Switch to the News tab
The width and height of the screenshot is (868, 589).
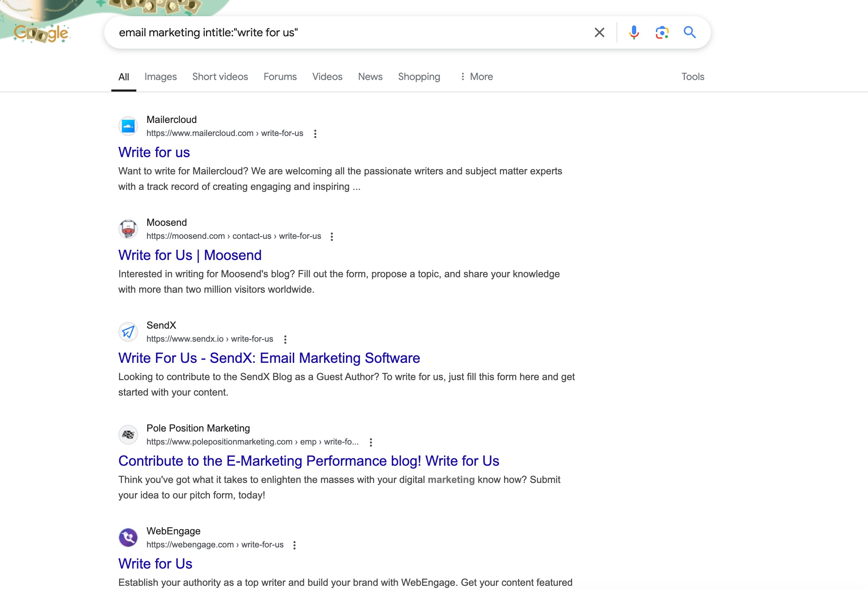(x=370, y=76)
